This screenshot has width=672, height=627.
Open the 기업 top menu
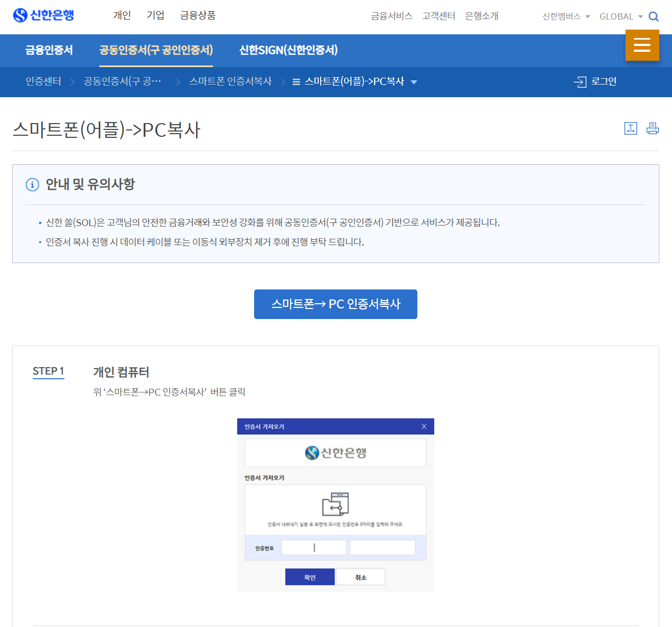(155, 15)
